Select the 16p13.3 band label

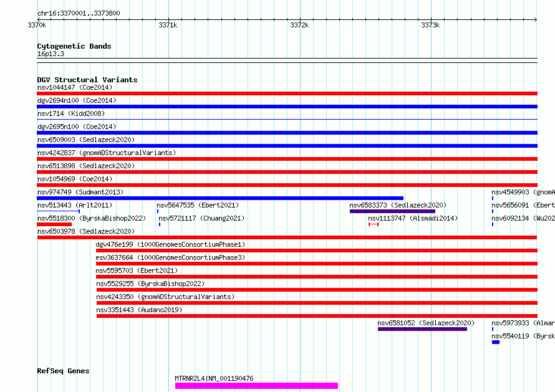(x=51, y=54)
